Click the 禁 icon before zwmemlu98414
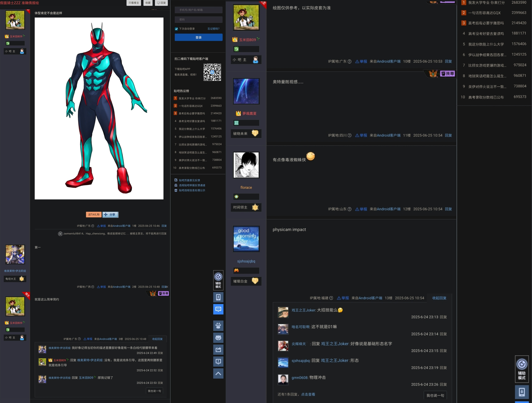Viewport: 532px width, 403px height. click(60, 234)
